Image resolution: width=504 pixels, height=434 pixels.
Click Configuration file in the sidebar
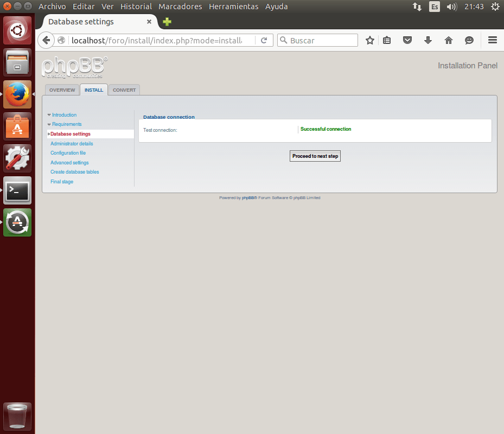tap(68, 152)
